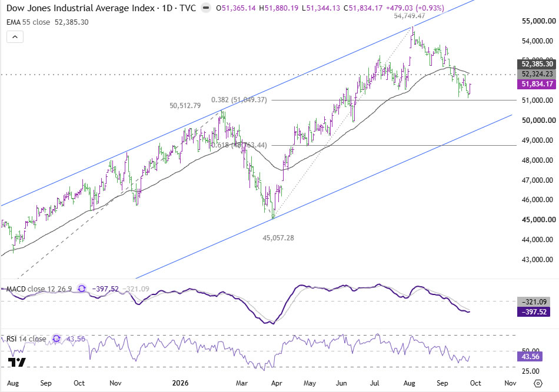Click the market status pill icon after TVC
The height and width of the screenshot is (392, 559).
point(206,8)
